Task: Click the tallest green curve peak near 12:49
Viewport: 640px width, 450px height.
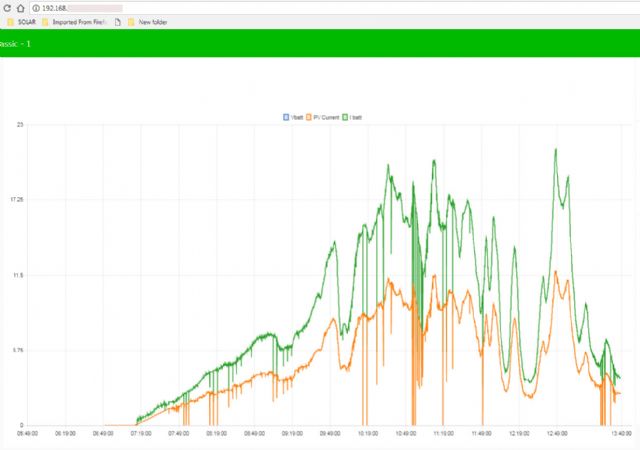Action: click(555, 150)
